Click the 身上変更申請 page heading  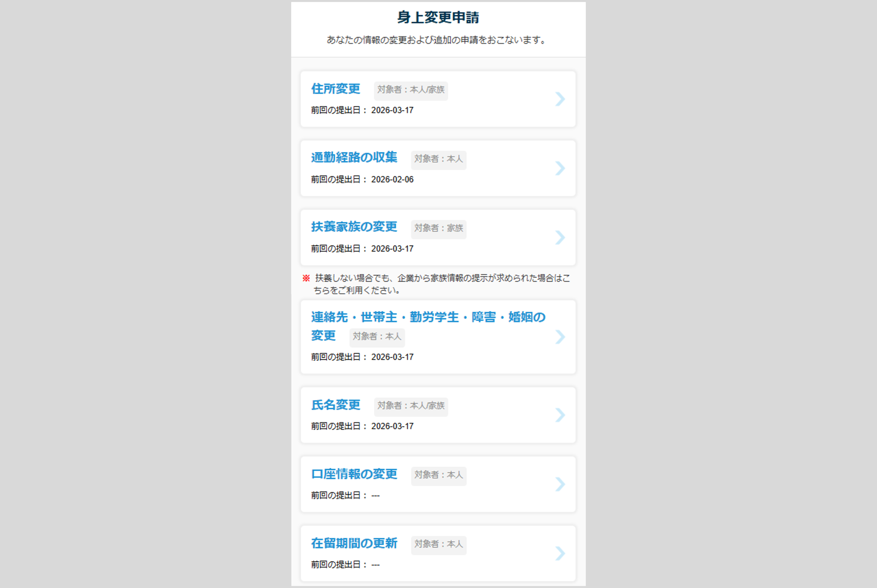(438, 17)
